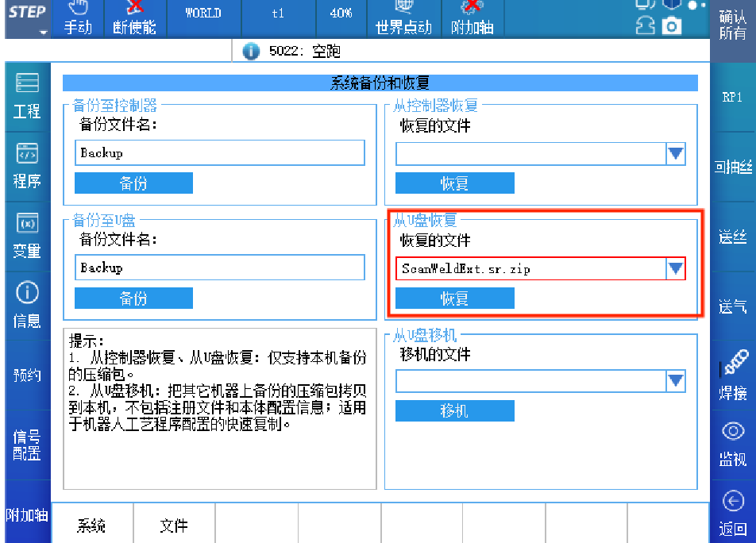This screenshot has height=543, width=756.
Task: Click the 移机 button
Action: coord(454,410)
